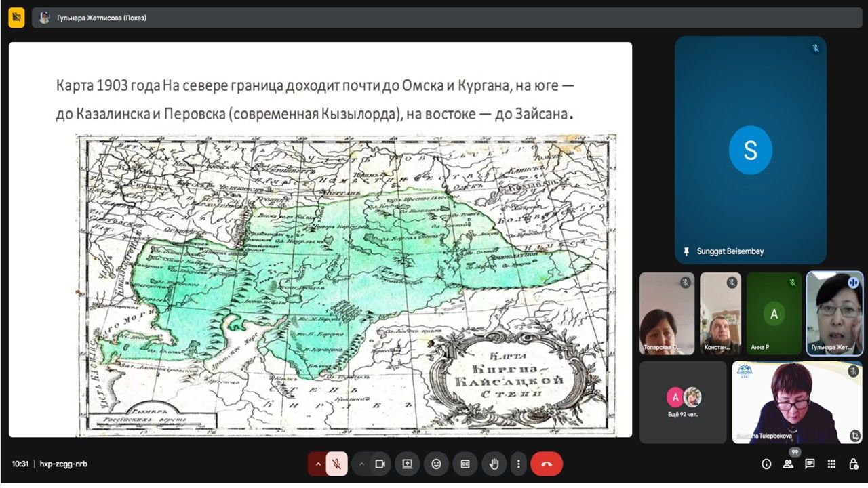Open the chat panel
868x488 pixels.
[x=810, y=464]
